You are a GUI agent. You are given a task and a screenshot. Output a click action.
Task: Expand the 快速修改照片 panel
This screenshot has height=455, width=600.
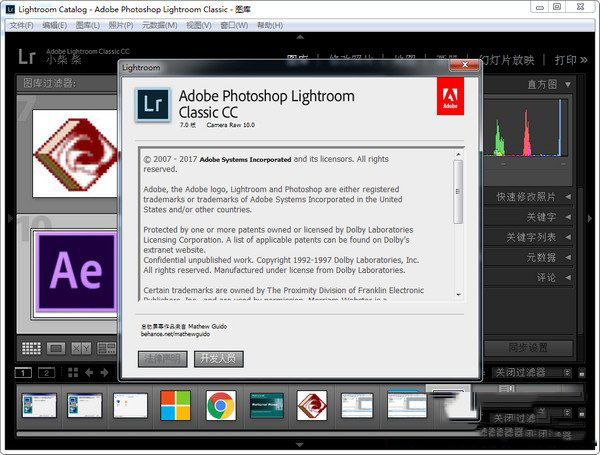568,197
